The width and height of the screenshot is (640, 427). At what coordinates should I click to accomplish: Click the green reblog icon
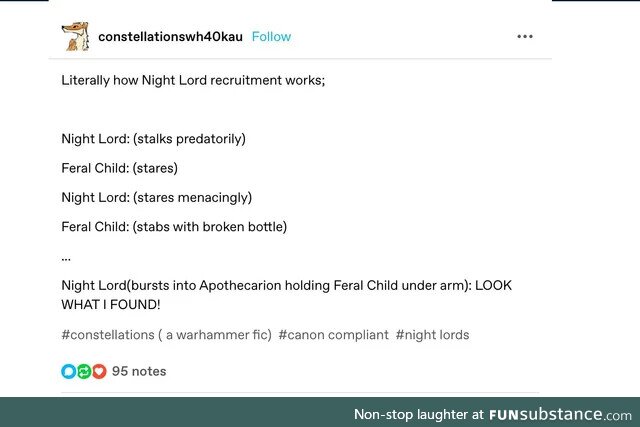coord(84,371)
